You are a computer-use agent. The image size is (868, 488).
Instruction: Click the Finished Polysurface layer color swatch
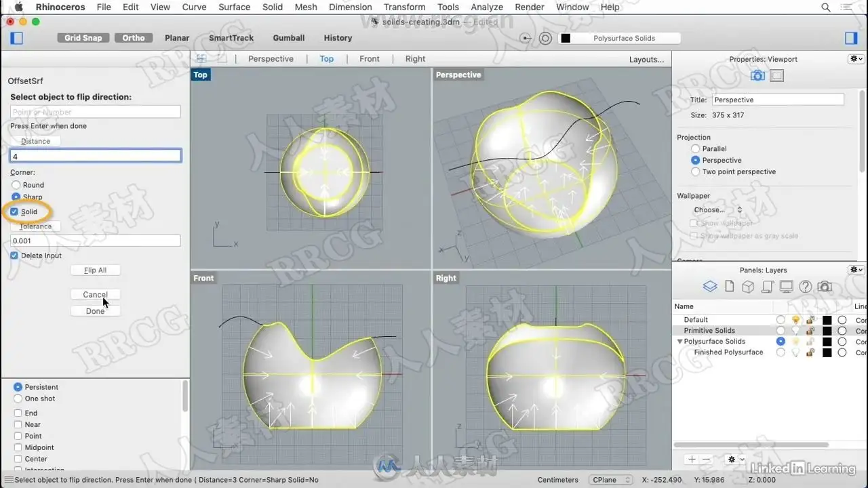tap(827, 352)
